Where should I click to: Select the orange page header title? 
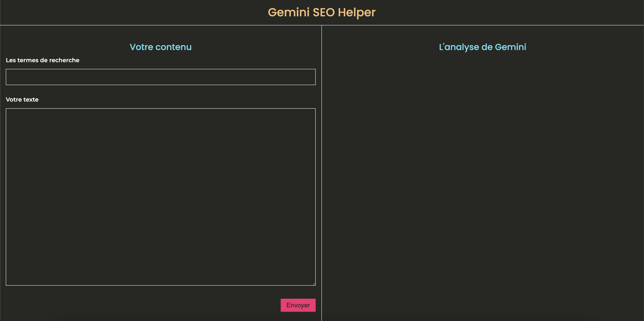pyautogui.click(x=321, y=12)
